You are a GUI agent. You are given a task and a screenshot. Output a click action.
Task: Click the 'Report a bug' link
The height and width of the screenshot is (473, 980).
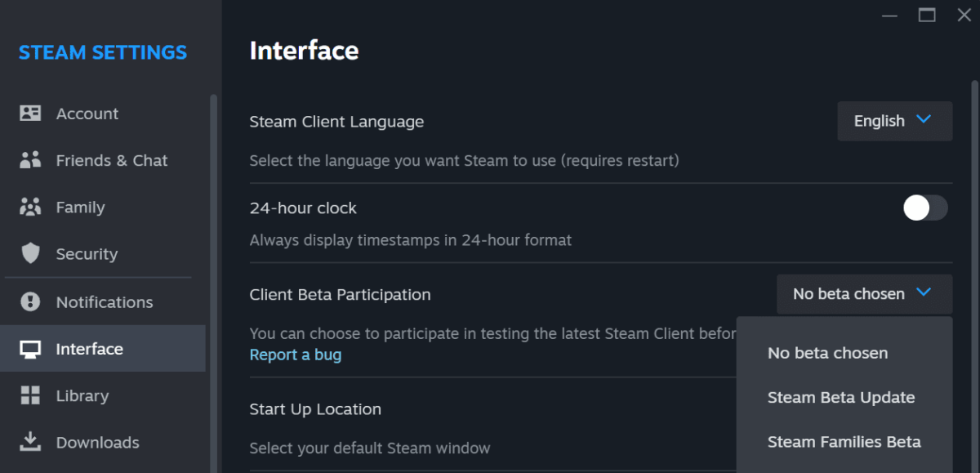(296, 355)
